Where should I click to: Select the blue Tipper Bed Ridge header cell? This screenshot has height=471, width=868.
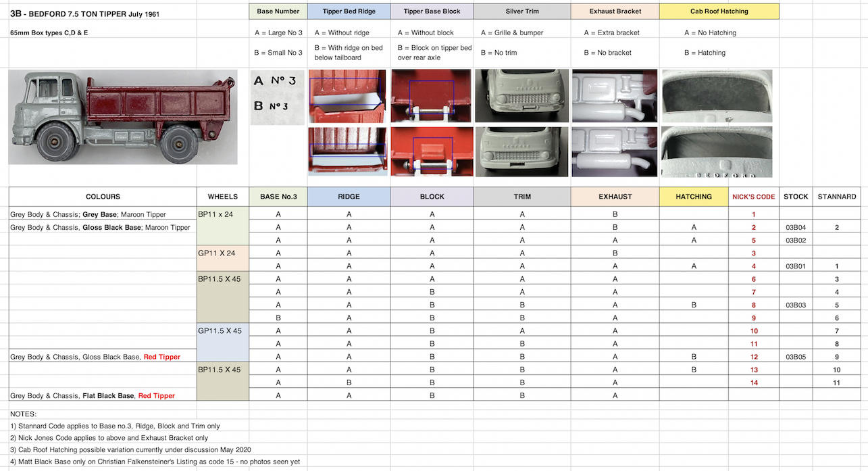349,11
